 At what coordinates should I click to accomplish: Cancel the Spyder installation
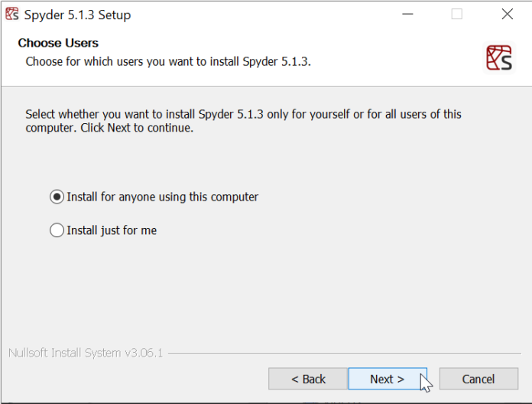point(478,379)
